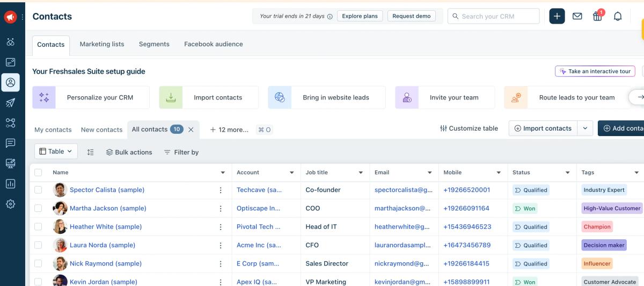Tick the Kevin Jordan row checkbox
Viewport: 644px width, 286px height.
[38, 282]
